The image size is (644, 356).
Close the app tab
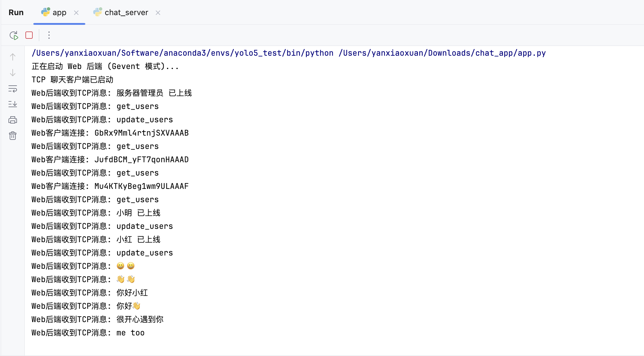[x=77, y=12]
